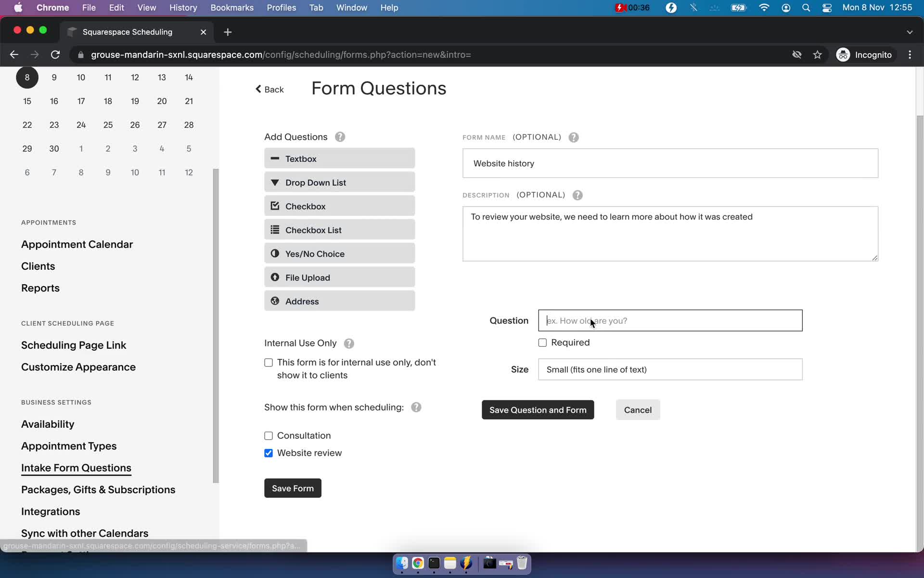The width and height of the screenshot is (924, 578).
Task: Open Appointment Calendar in sidebar
Action: (x=77, y=244)
